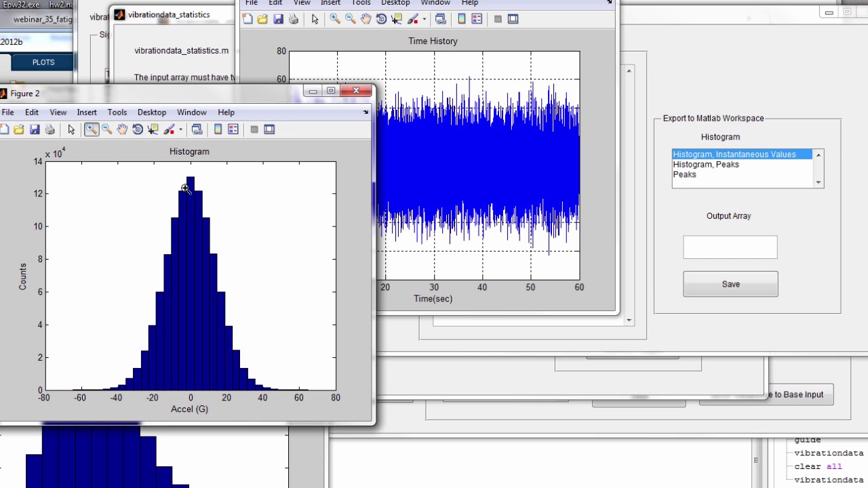The height and width of the screenshot is (488, 868).
Task: Enable Rotate 3D on Time History figure
Action: [381, 19]
